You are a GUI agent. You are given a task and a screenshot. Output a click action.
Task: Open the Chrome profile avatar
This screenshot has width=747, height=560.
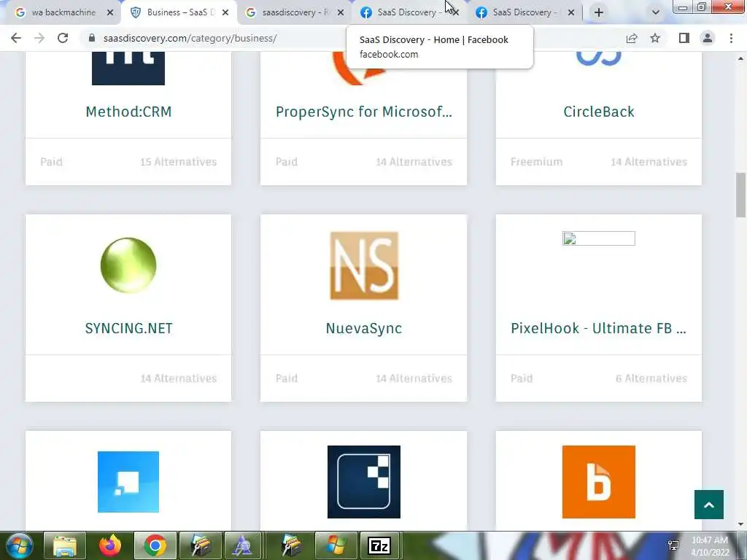coord(708,38)
